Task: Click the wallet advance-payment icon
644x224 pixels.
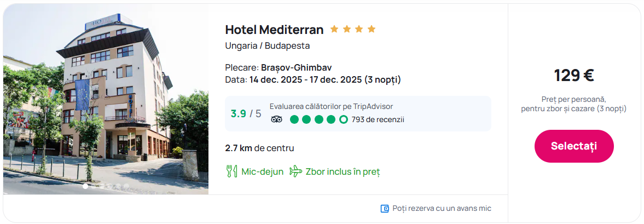Action: (x=385, y=209)
